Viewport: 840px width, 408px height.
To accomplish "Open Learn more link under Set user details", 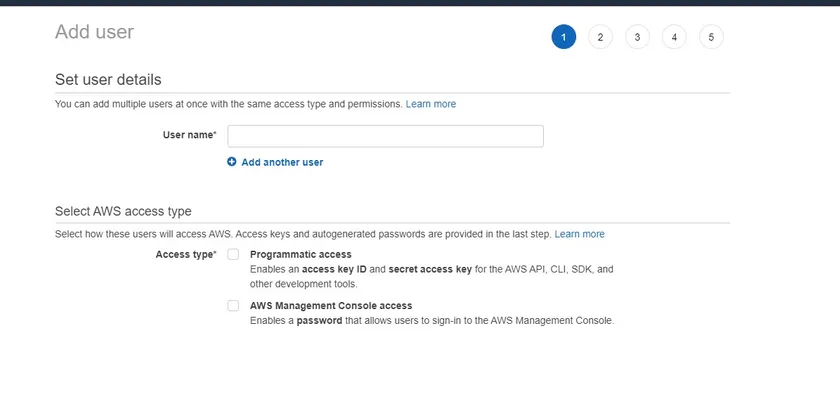I will (431, 104).
